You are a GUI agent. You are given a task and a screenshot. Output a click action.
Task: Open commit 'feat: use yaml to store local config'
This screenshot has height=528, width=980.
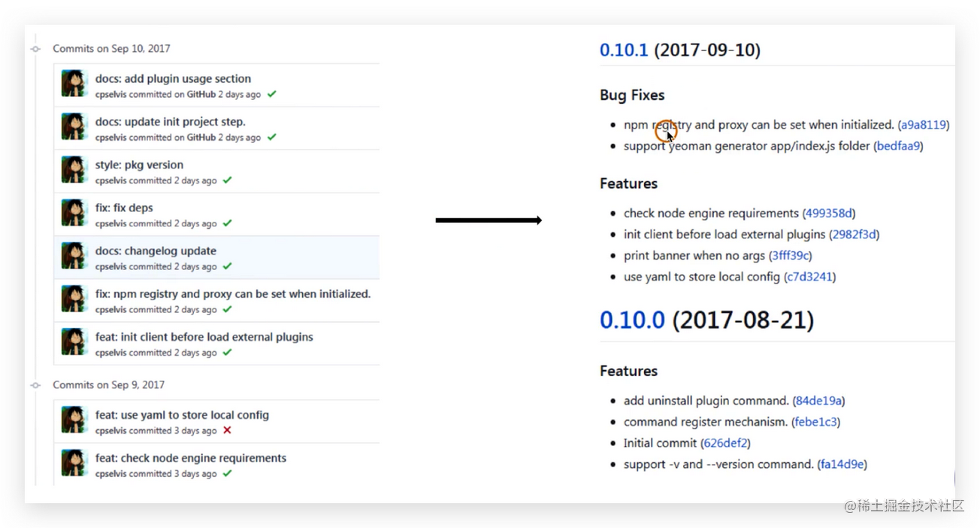182,415
